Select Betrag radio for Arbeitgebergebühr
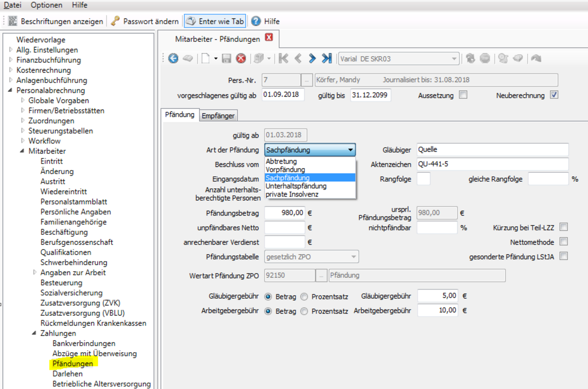 (268, 311)
